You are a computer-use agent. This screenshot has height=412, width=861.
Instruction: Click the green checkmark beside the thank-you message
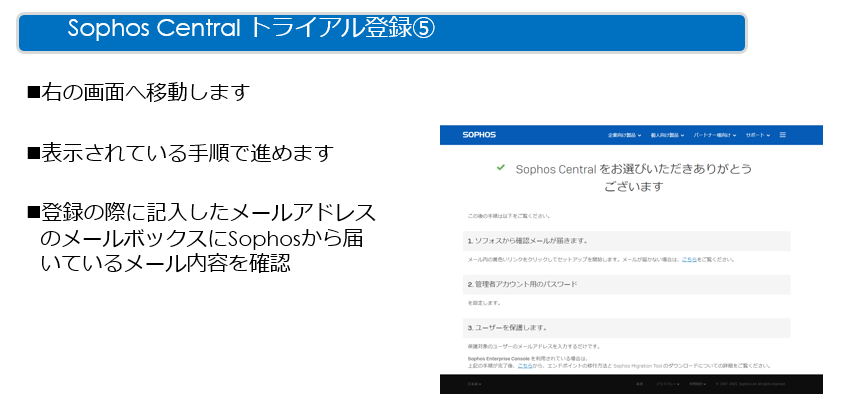500,168
